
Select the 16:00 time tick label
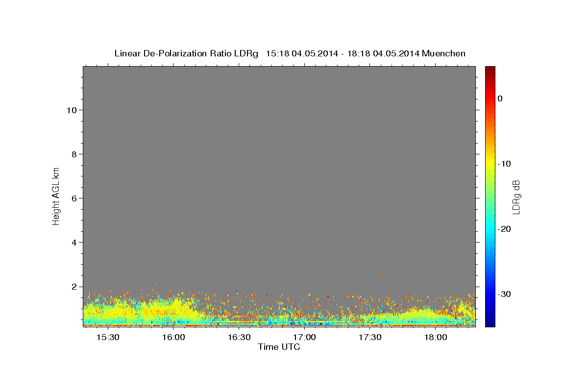coord(173,338)
